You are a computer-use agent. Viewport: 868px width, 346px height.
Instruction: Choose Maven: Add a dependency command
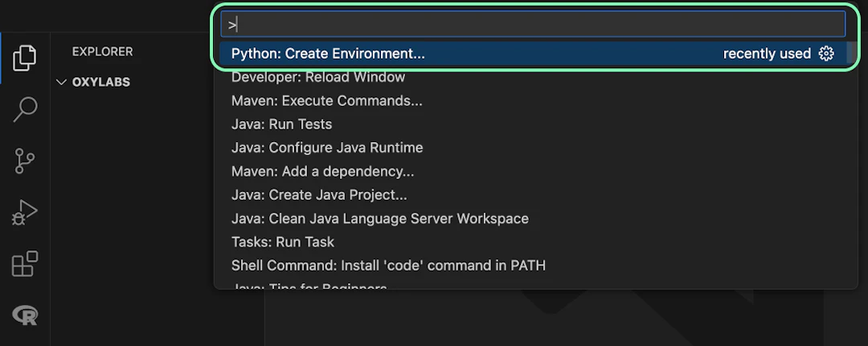point(533,172)
